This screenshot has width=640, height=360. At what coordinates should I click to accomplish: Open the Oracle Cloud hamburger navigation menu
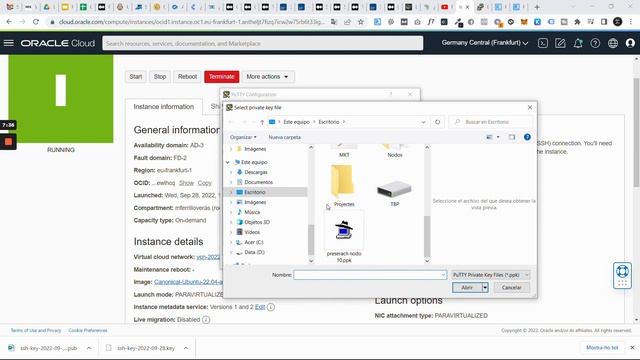9,43
